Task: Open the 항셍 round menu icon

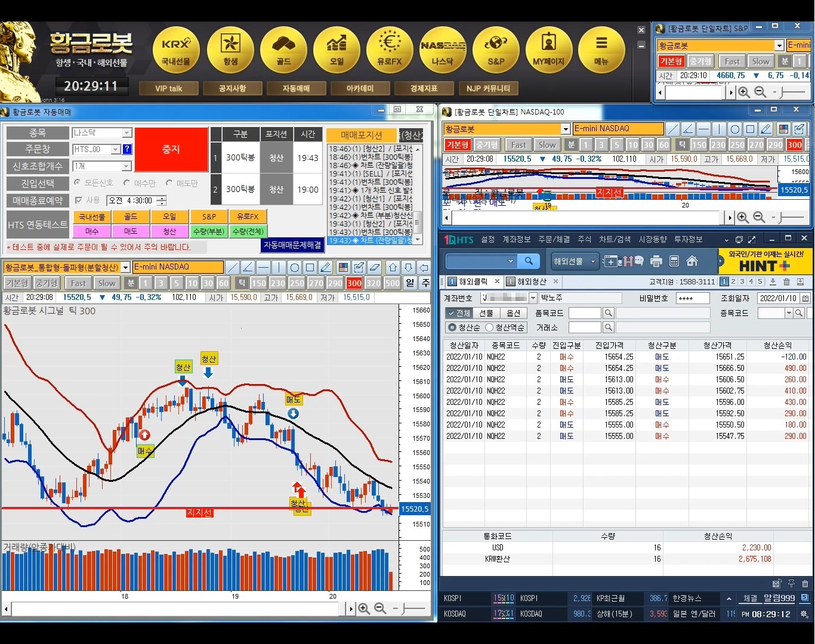Action: point(230,51)
